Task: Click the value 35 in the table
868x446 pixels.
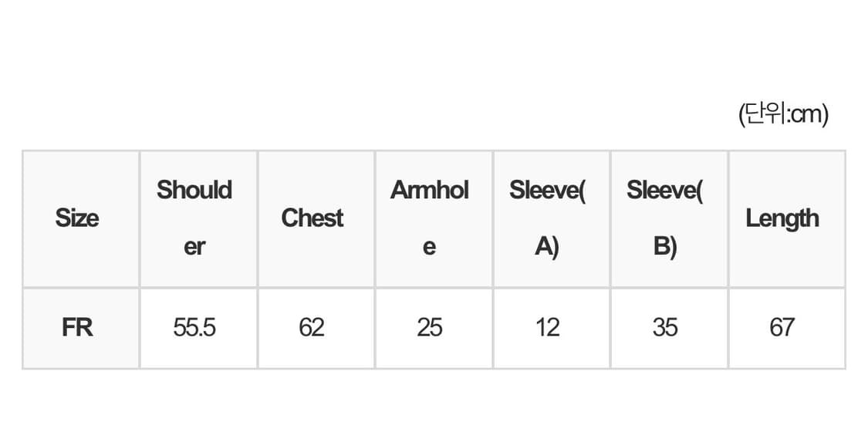Action: (664, 328)
